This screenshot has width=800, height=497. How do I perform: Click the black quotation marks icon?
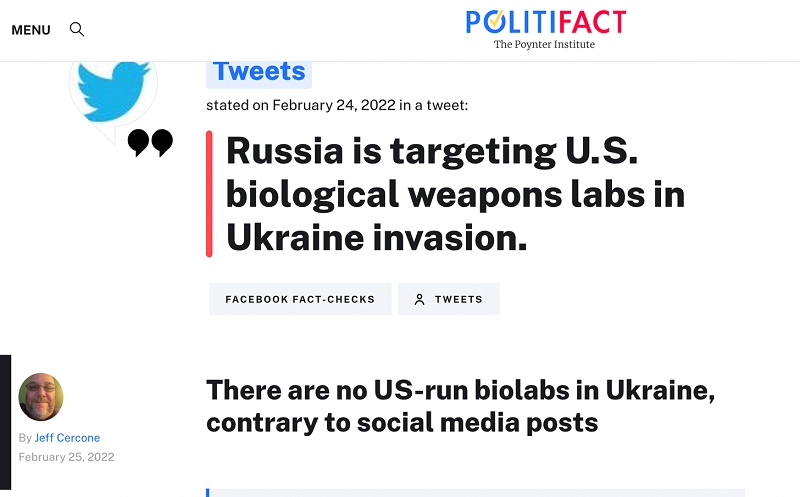(x=150, y=143)
